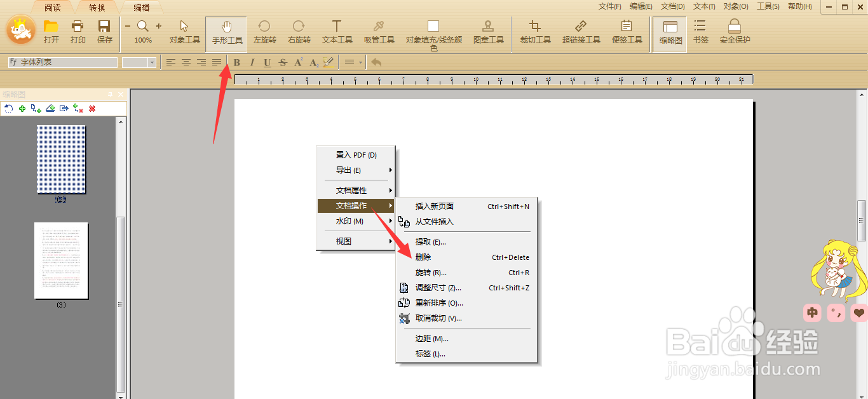Viewport: 868px width, 399px height.
Task: Toggle italic formatting
Action: [x=252, y=62]
